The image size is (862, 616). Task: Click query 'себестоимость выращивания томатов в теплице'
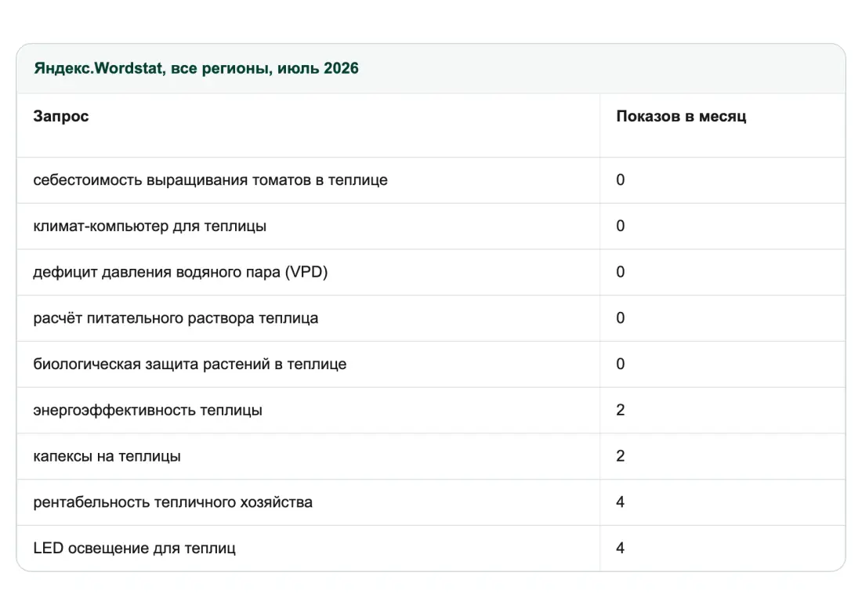coord(211,179)
